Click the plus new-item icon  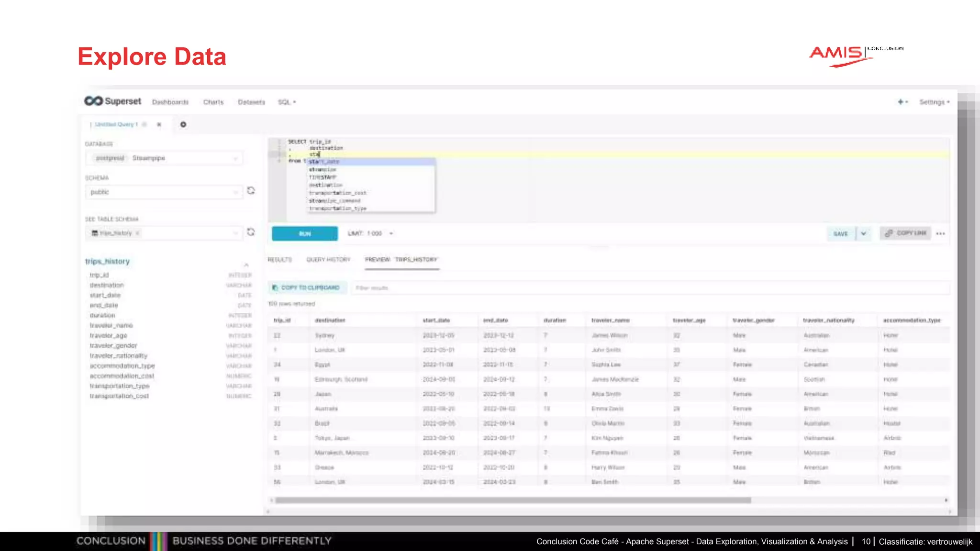click(902, 102)
